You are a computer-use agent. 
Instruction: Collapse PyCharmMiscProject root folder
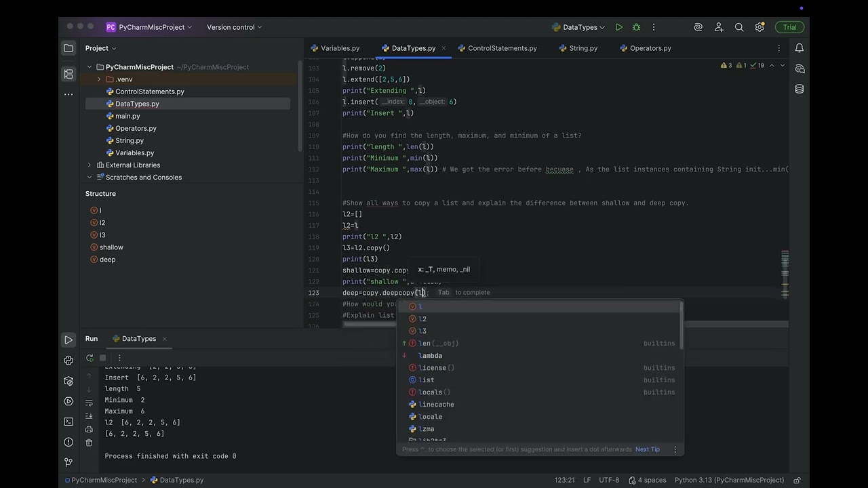point(90,67)
